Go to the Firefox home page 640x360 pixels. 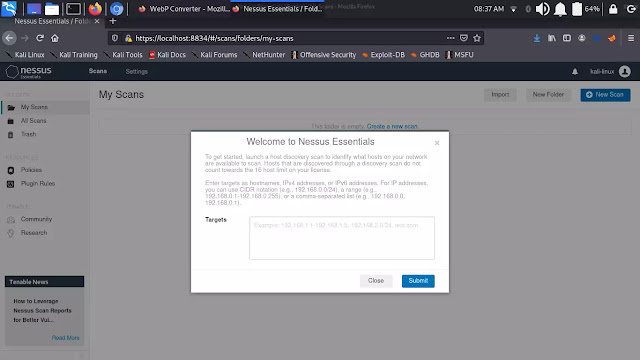55,38
